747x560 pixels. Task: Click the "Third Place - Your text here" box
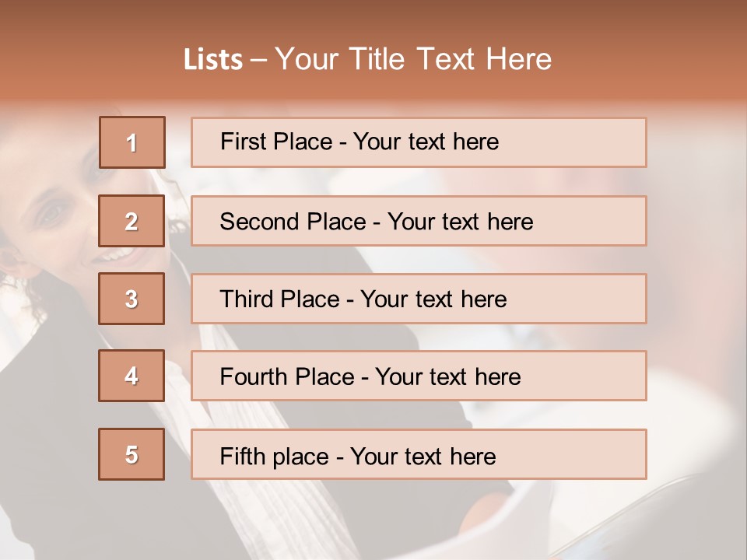point(419,299)
